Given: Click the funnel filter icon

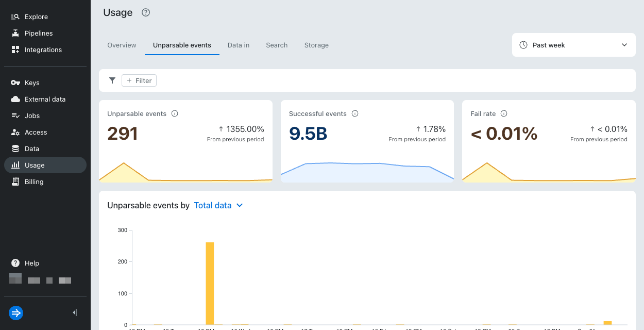Looking at the screenshot, I should coord(112,80).
